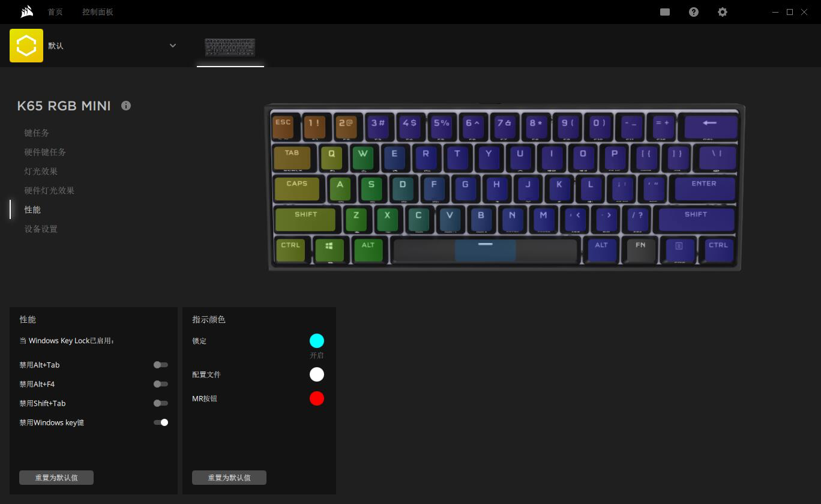Click the yellow hexagon profile icon
Image resolution: width=821 pixels, height=504 pixels.
(x=26, y=46)
